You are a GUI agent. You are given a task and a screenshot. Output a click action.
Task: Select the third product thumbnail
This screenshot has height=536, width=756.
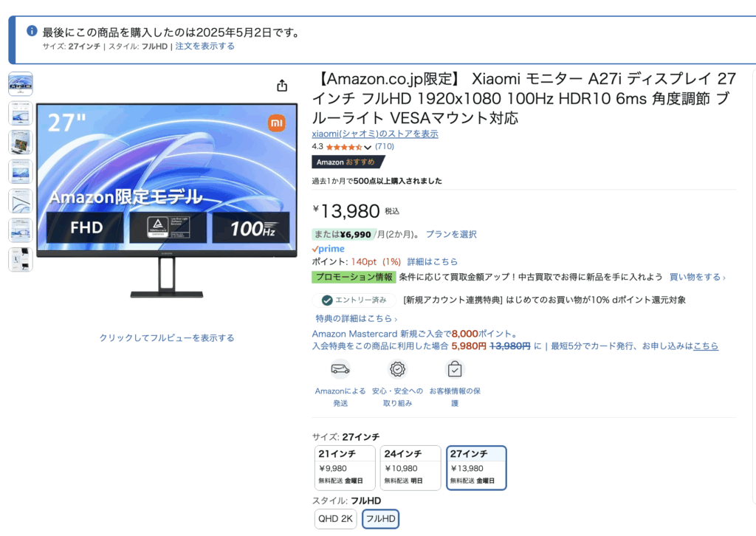point(21,142)
